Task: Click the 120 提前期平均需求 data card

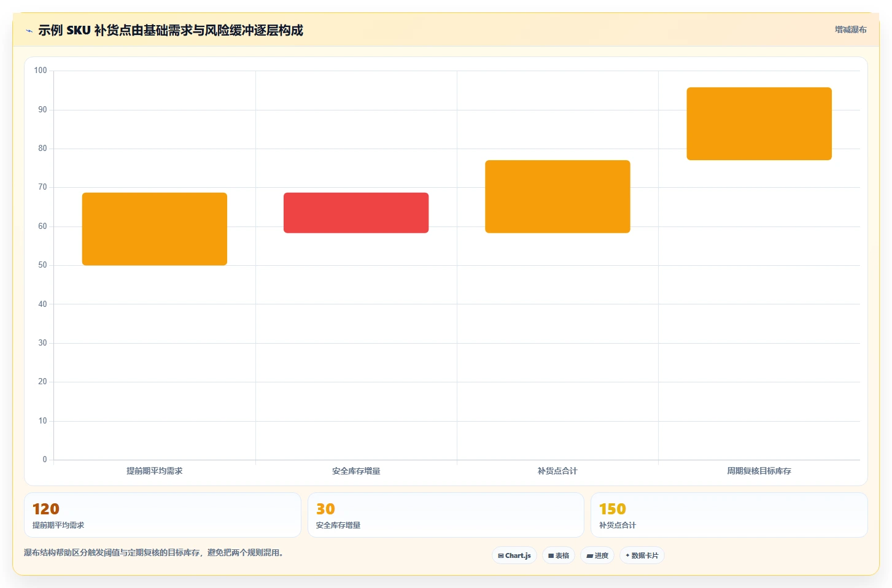Action: tap(163, 515)
